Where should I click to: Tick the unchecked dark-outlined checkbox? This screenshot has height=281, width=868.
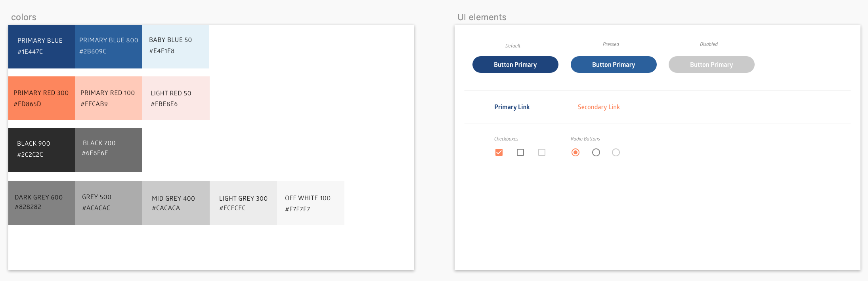520,152
